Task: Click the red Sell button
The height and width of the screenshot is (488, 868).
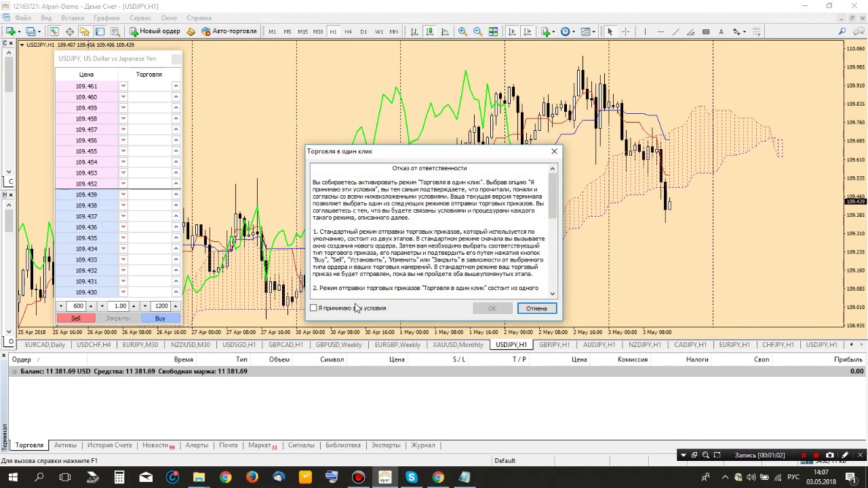Action: point(75,319)
